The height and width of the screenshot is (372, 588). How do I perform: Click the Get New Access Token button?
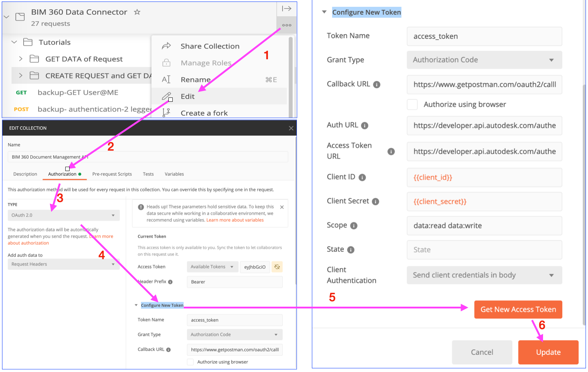(518, 310)
